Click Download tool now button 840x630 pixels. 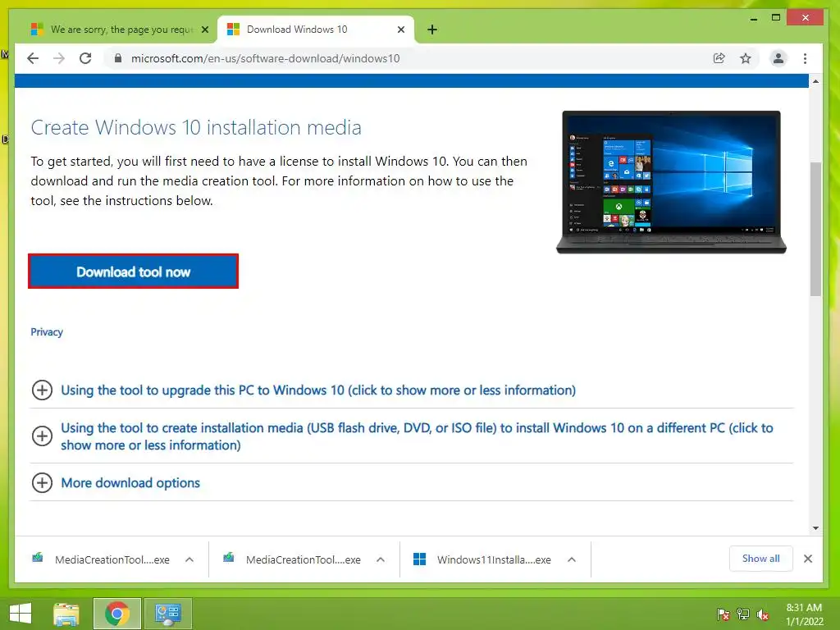[x=133, y=272]
